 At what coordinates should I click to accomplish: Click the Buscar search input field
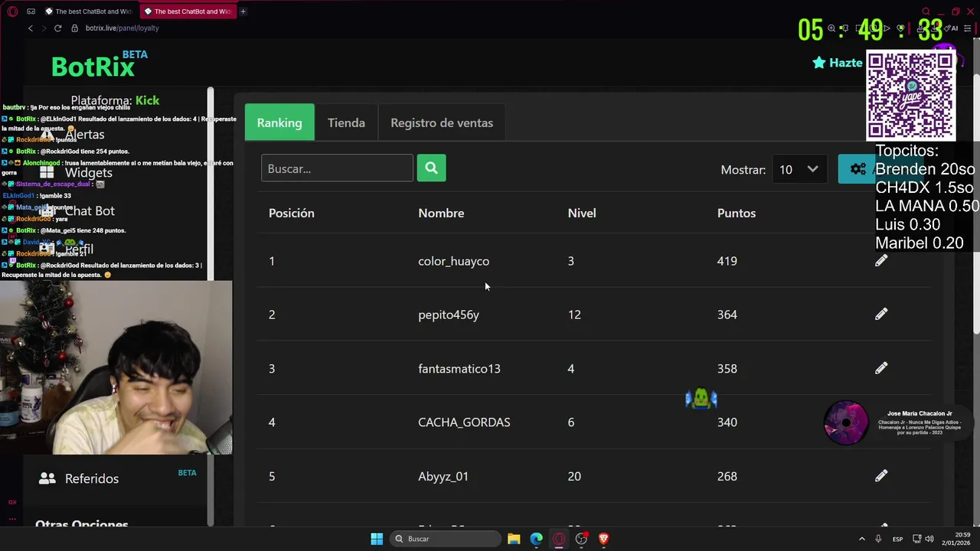point(337,168)
